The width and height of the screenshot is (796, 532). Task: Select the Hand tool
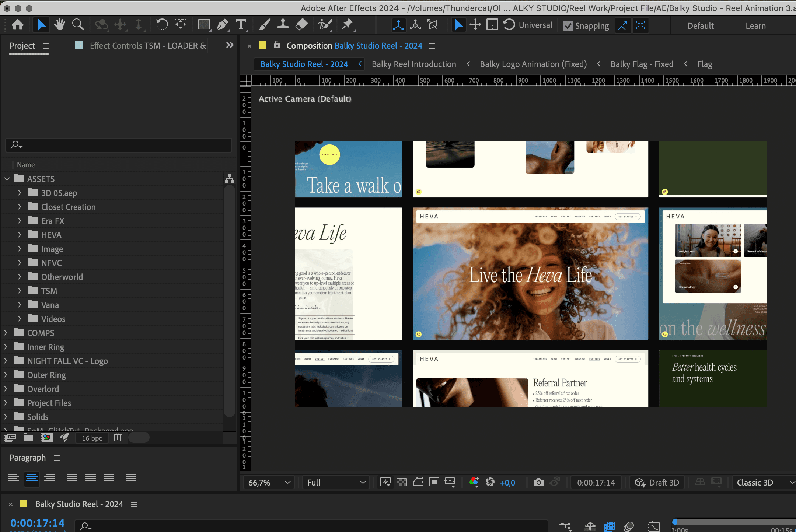(x=59, y=25)
